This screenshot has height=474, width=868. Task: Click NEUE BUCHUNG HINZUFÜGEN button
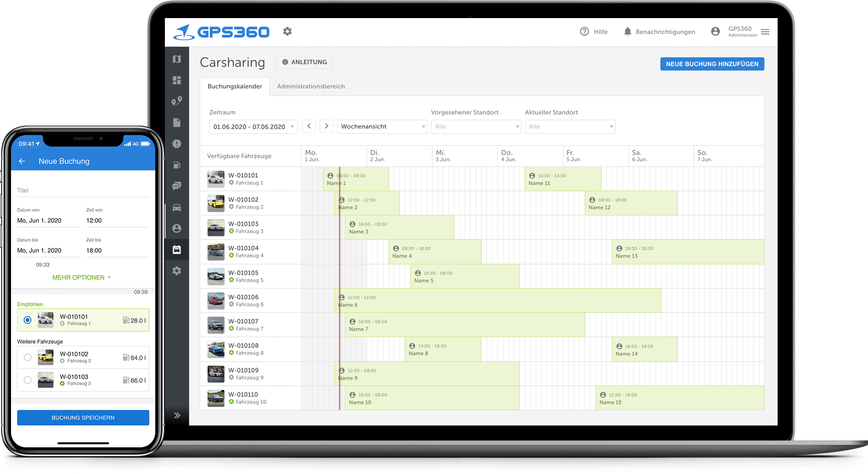click(x=712, y=64)
